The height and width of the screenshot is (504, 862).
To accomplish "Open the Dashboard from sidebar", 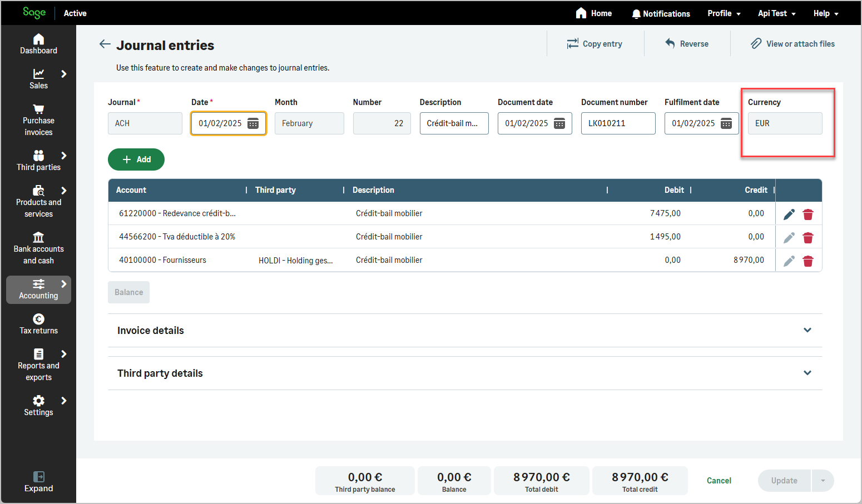I will pyautogui.click(x=38, y=44).
